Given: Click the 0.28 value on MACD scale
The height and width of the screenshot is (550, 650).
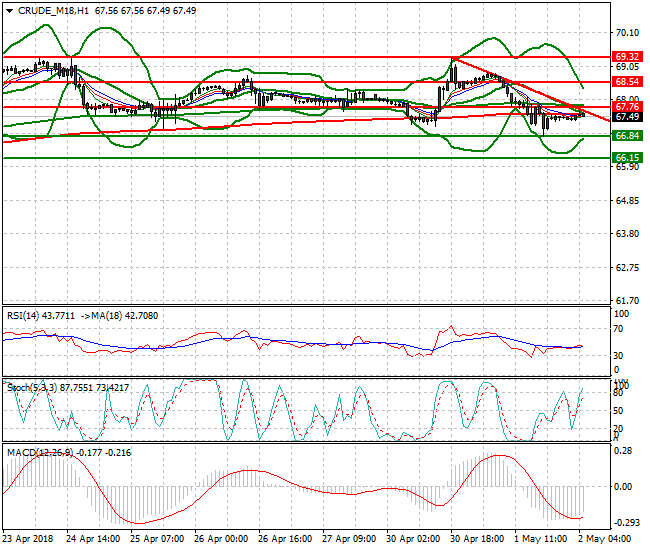Looking at the screenshot, I should tap(623, 451).
